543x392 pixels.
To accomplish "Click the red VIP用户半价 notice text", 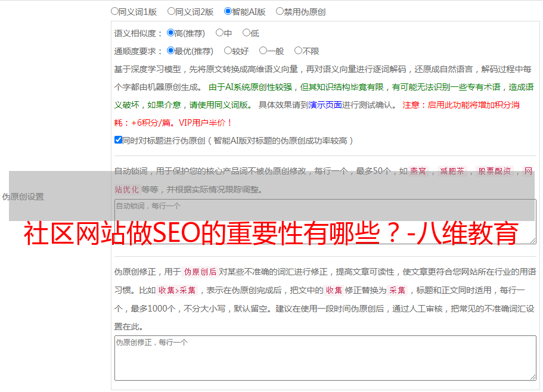I will click(205, 123).
